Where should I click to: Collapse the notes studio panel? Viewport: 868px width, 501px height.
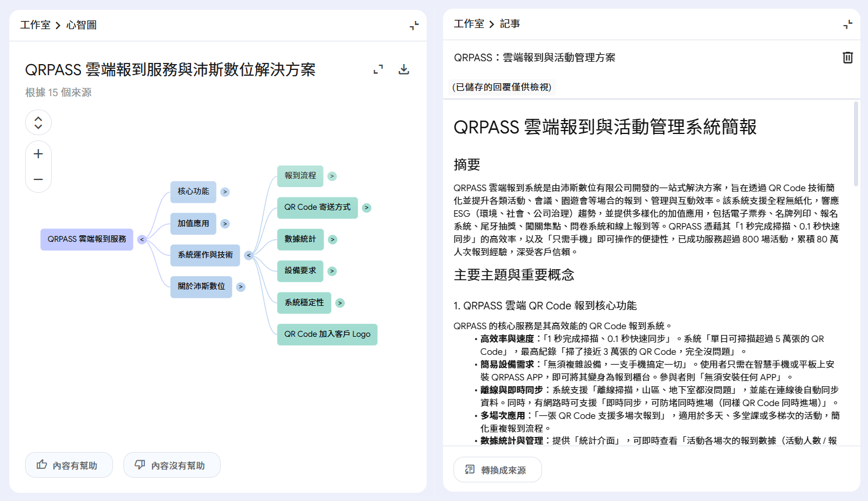pyautogui.click(x=848, y=24)
